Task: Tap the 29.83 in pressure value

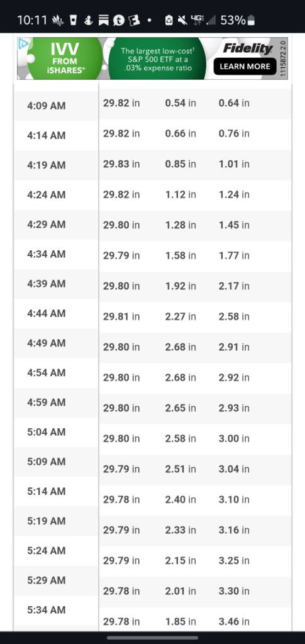Action: point(121,164)
